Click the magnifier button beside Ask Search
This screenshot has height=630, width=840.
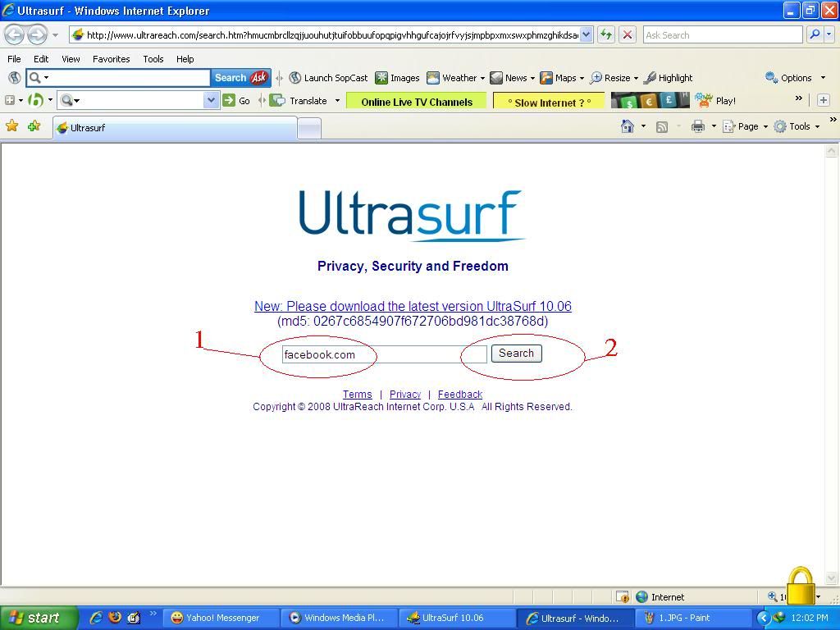pos(815,34)
